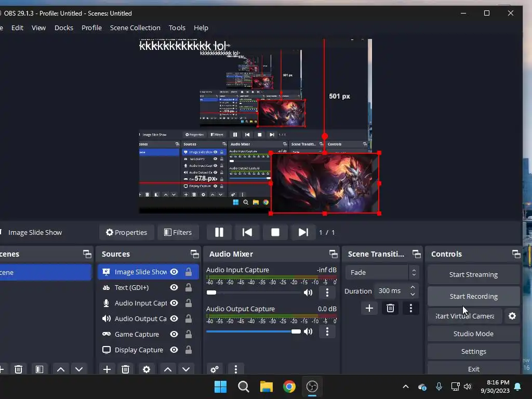Lock the Image Slide Show source

188,272
